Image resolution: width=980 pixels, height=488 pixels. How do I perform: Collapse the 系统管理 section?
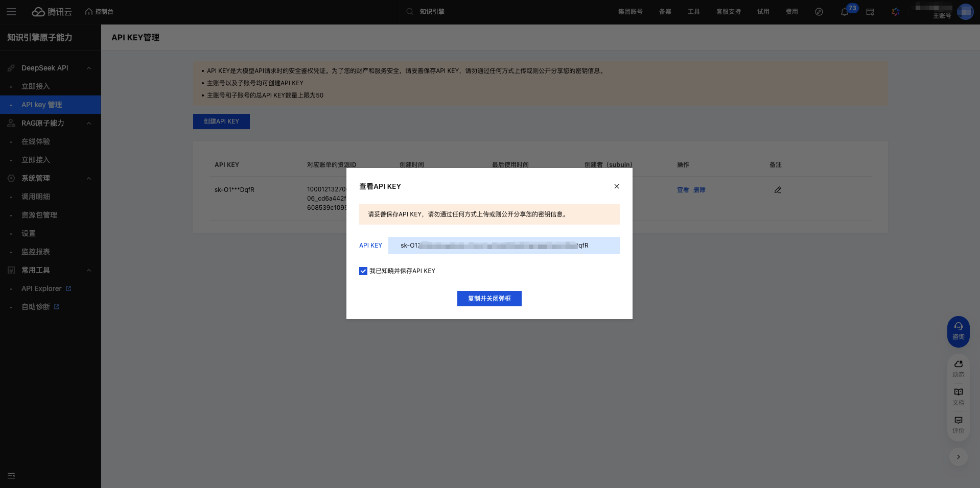point(88,178)
